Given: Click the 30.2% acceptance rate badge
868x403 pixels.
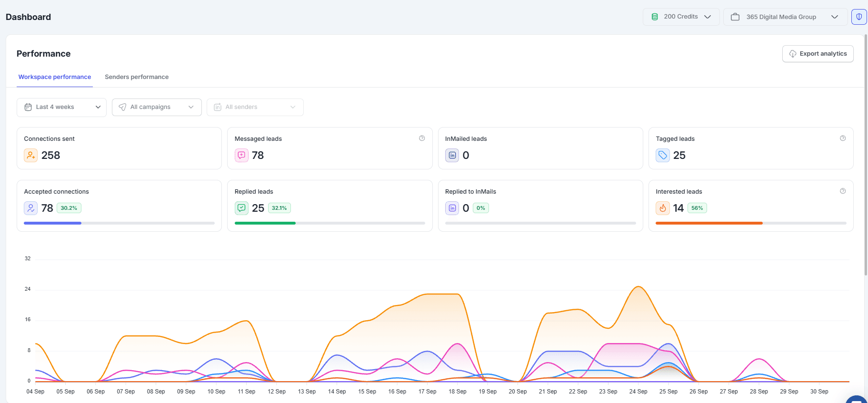Looking at the screenshot, I should (x=69, y=208).
